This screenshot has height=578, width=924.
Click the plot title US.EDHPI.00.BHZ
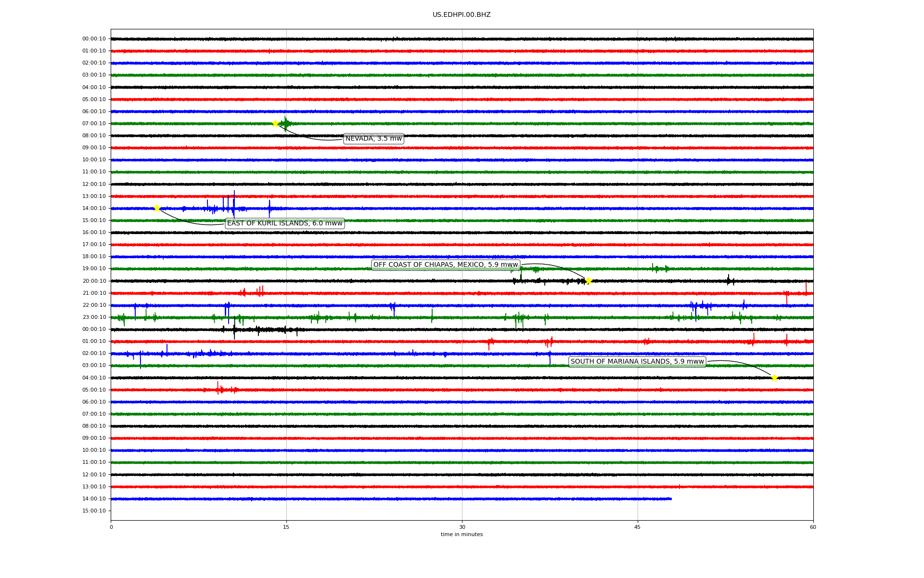tap(462, 15)
